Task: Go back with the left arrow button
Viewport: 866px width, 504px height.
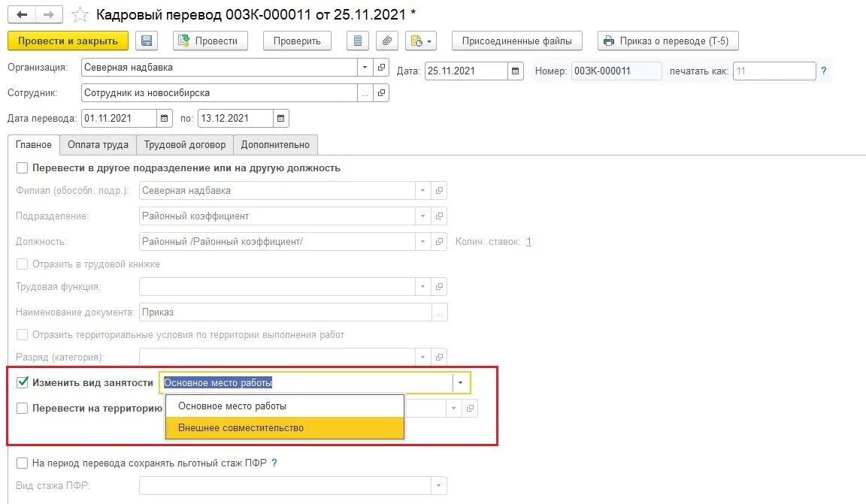Action: point(22,14)
